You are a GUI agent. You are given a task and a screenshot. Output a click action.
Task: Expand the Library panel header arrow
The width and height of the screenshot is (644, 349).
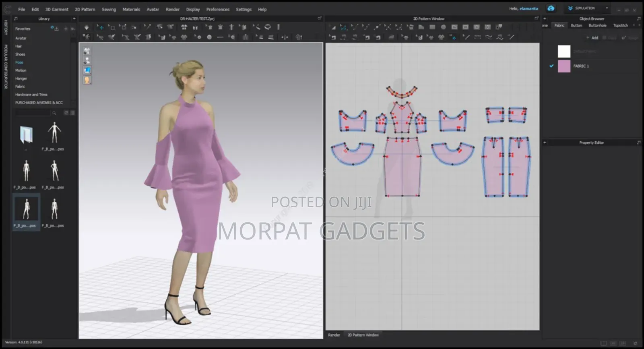74,19
